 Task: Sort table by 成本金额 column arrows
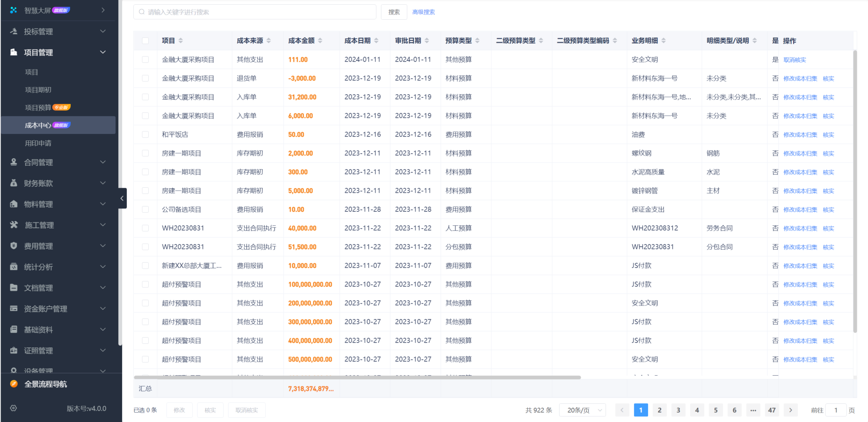pyautogui.click(x=320, y=40)
